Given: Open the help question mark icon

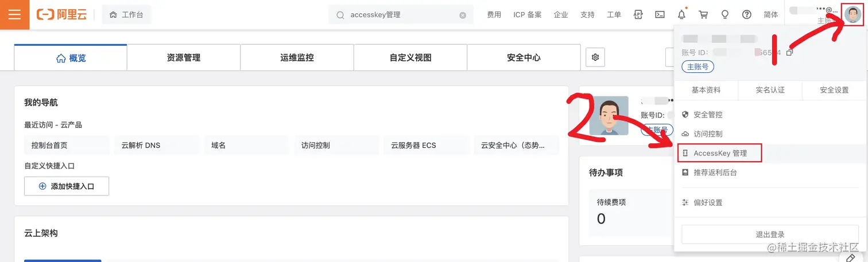Looking at the screenshot, I should [x=746, y=15].
